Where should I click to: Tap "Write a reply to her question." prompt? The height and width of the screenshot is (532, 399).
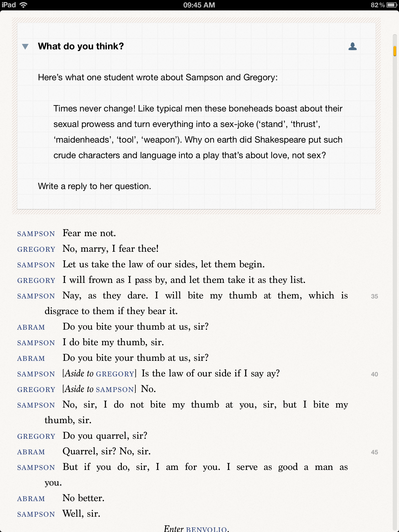(94, 186)
